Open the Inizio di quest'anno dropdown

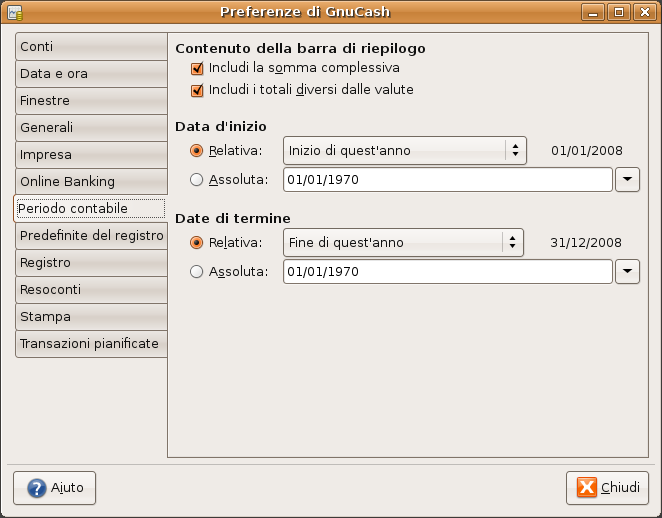[x=404, y=150]
